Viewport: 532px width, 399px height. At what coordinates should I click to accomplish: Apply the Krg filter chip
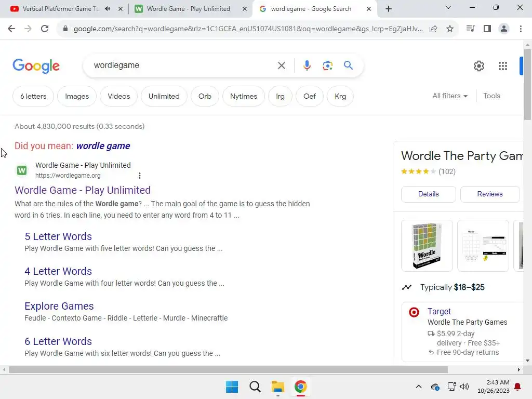click(340, 96)
